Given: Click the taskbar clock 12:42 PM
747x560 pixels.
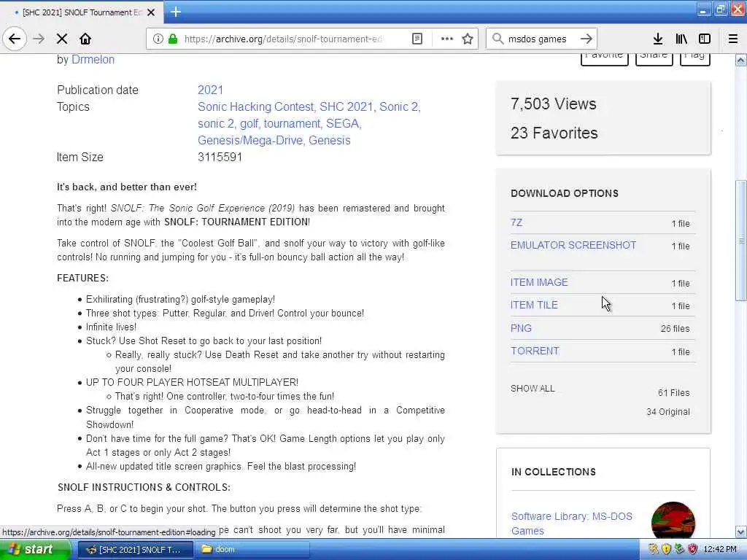Looking at the screenshot, I should (720, 549).
